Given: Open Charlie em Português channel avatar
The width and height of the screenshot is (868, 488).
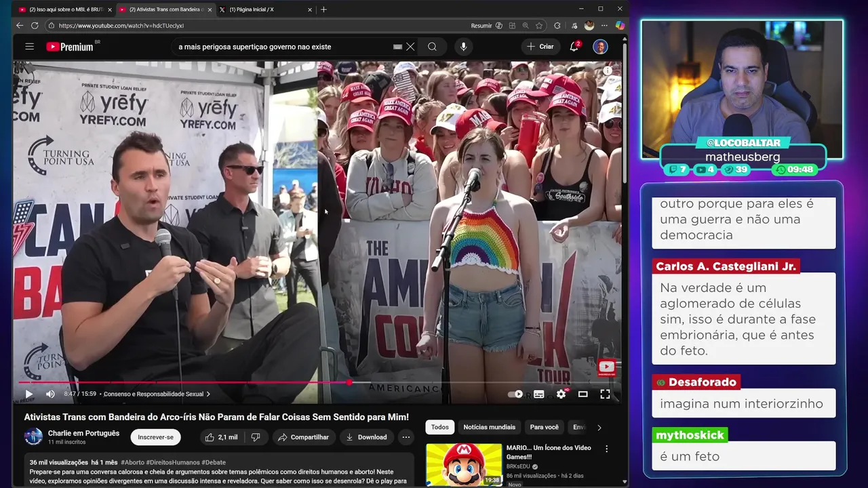Looking at the screenshot, I should tap(33, 437).
